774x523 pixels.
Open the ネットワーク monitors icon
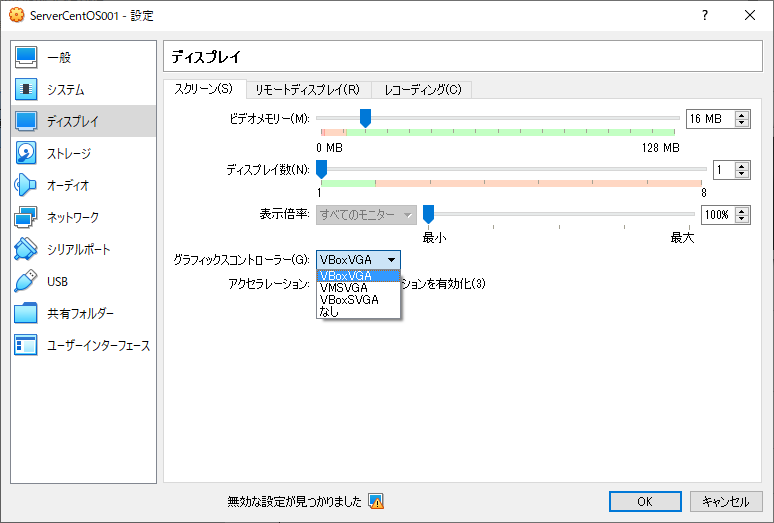click(x=26, y=217)
